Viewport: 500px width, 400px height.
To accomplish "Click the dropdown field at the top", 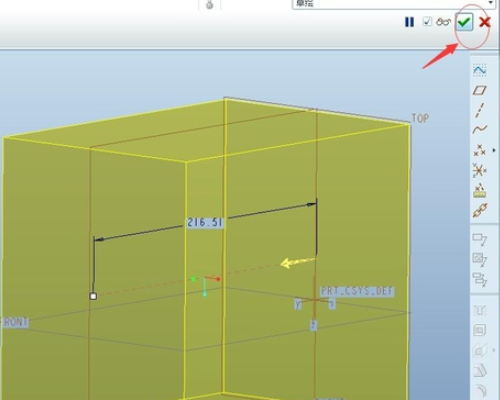I will click(394, 4).
